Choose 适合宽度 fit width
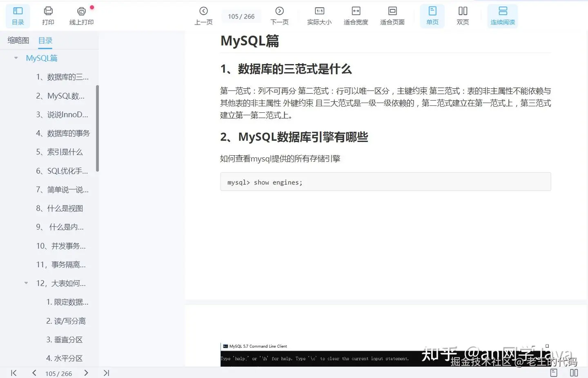The width and height of the screenshot is (588, 378). (356, 16)
